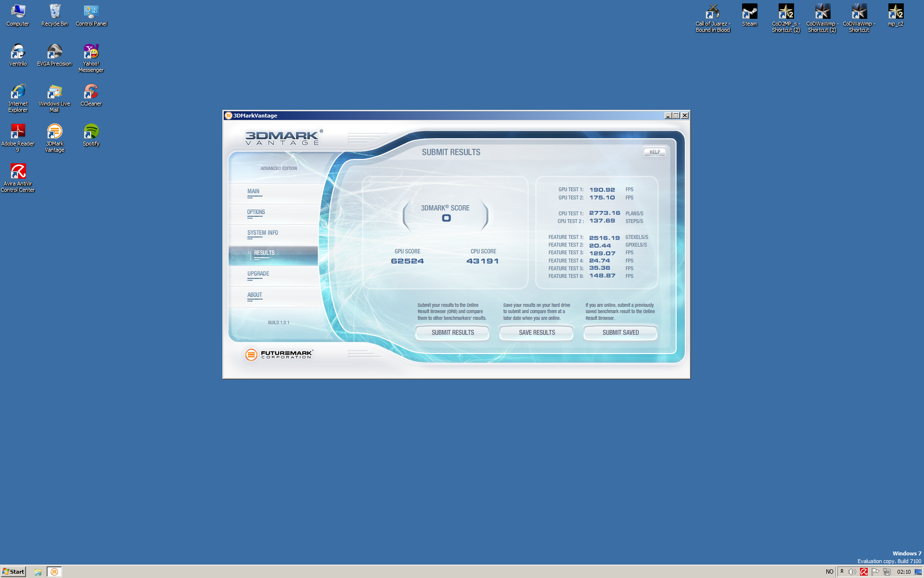Click the GPU TEST 2 value 175.10
924x578 pixels.
(x=602, y=197)
